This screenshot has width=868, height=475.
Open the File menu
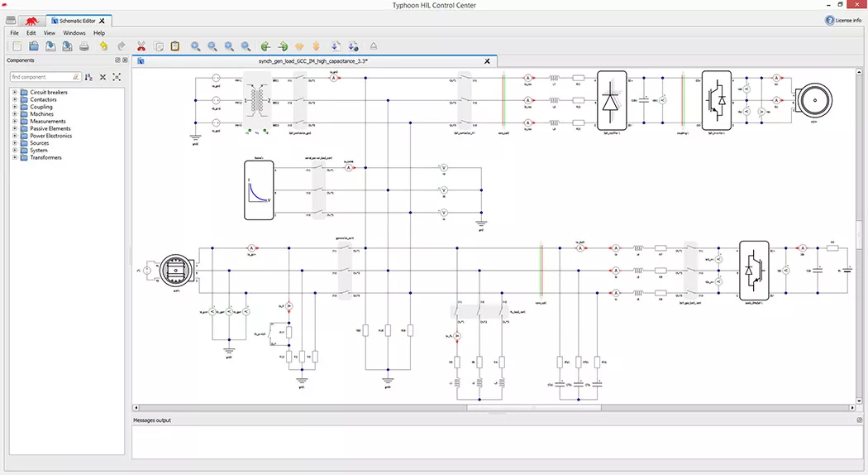click(14, 33)
